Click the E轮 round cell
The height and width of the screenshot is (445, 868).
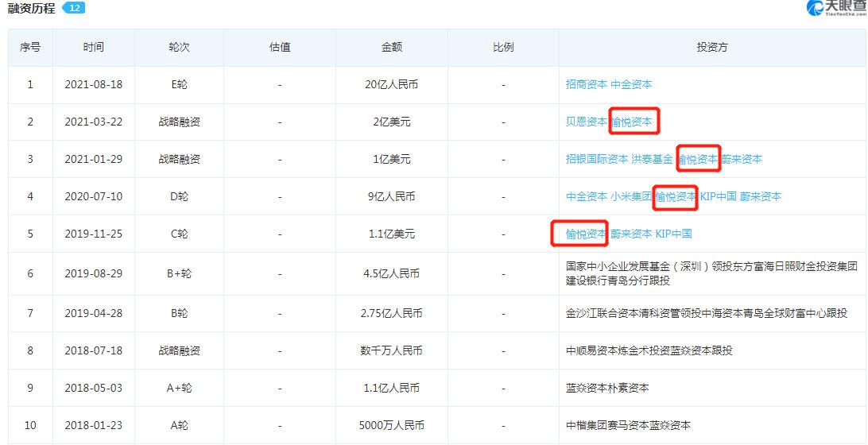pyautogui.click(x=180, y=85)
